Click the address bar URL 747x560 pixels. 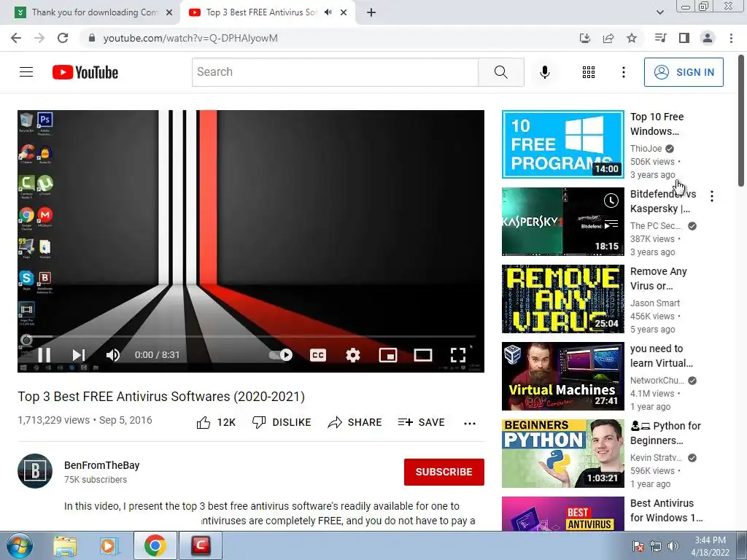(x=190, y=38)
